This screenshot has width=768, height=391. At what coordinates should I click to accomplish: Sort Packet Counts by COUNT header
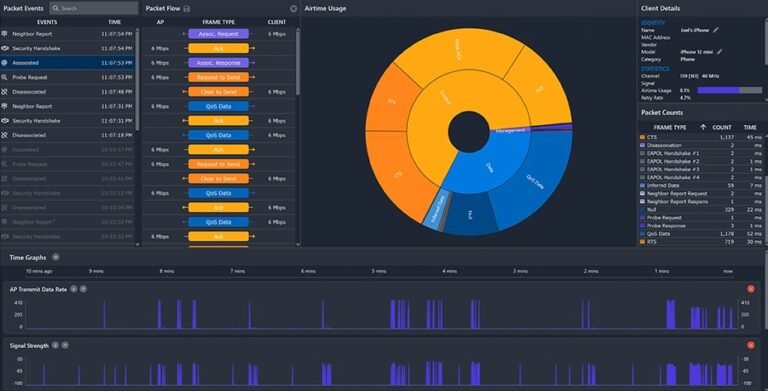(722, 127)
